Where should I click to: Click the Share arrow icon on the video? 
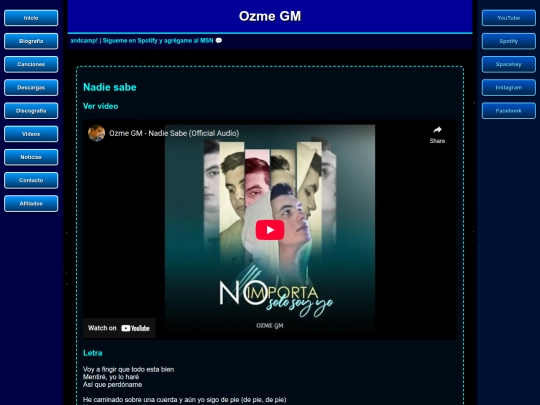point(437,130)
